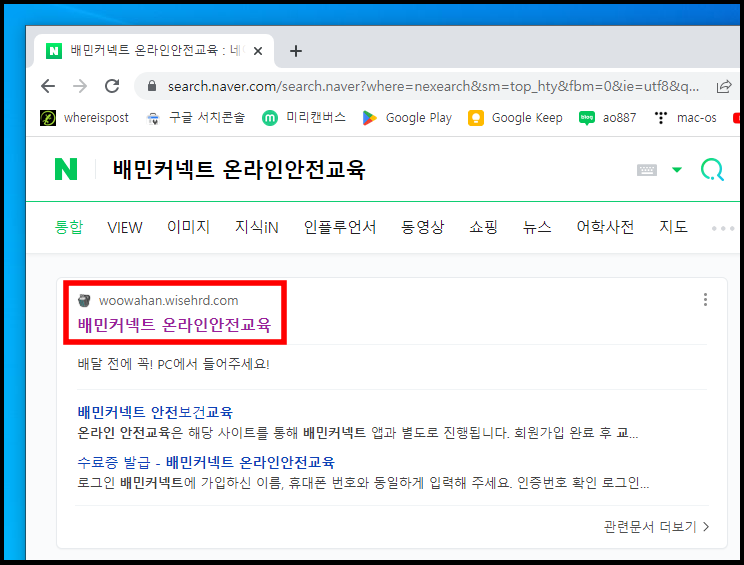Switch to the VIEW tab

tap(125, 228)
